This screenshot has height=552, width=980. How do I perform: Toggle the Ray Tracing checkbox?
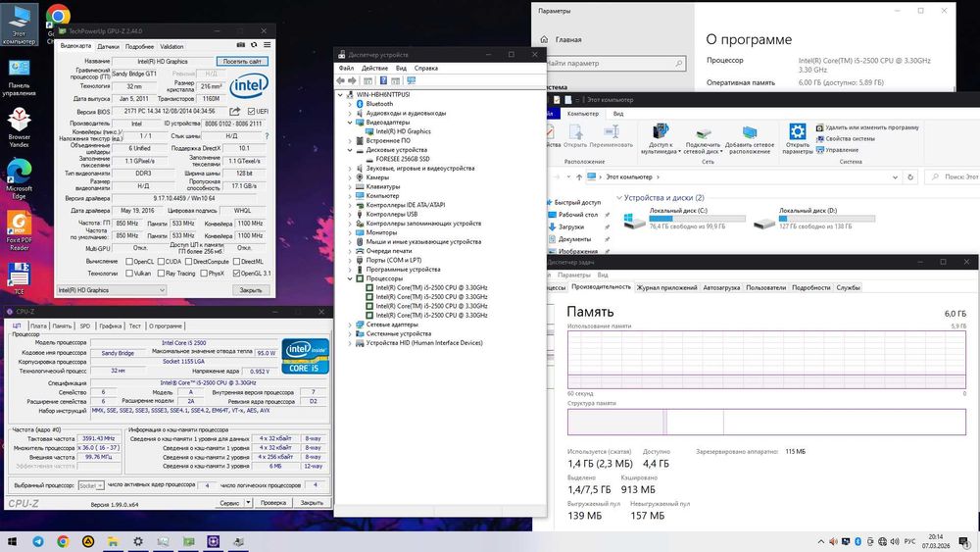point(161,274)
